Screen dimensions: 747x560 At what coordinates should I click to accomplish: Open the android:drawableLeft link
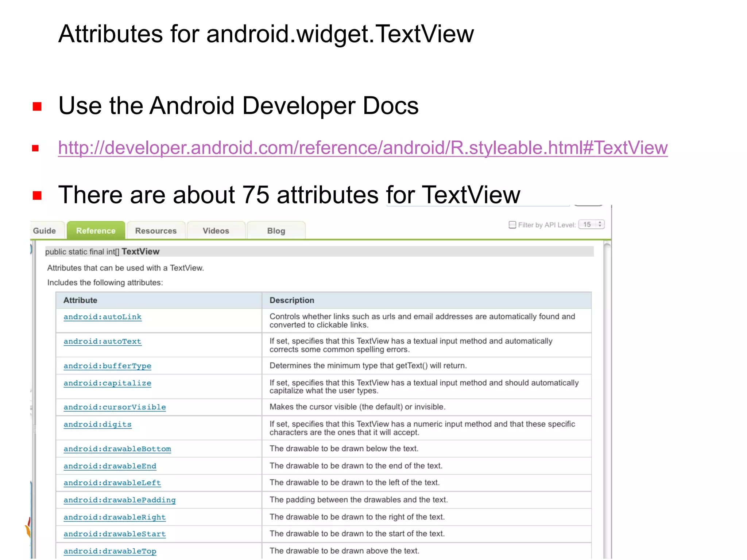112,483
